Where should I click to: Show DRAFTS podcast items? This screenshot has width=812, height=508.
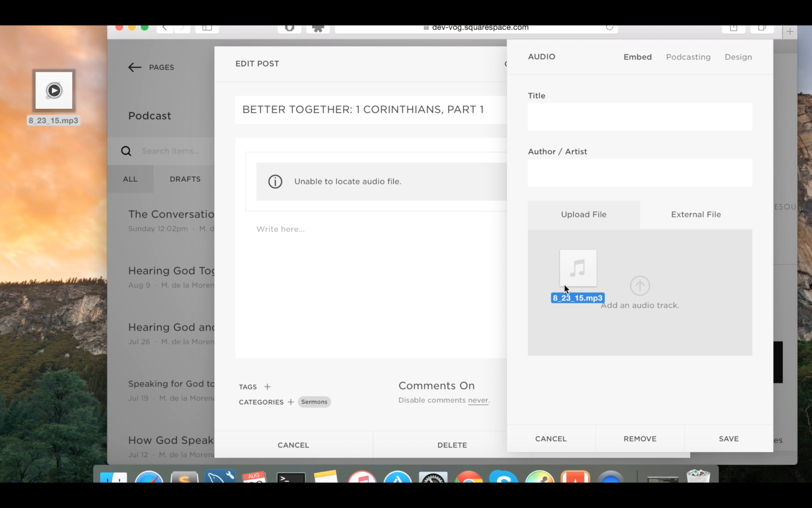pyautogui.click(x=185, y=179)
